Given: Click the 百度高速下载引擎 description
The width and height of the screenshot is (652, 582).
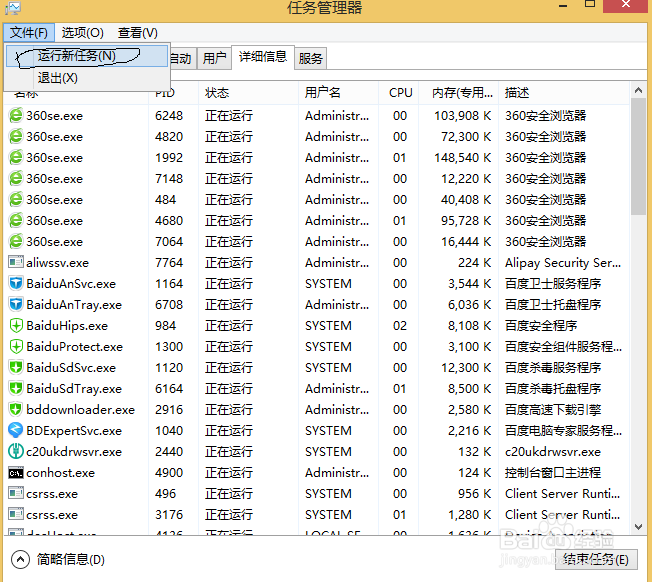Looking at the screenshot, I should coord(553,409).
